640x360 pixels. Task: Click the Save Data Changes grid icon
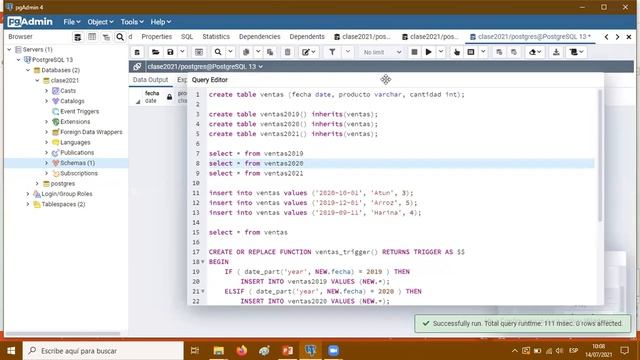coord(199,52)
